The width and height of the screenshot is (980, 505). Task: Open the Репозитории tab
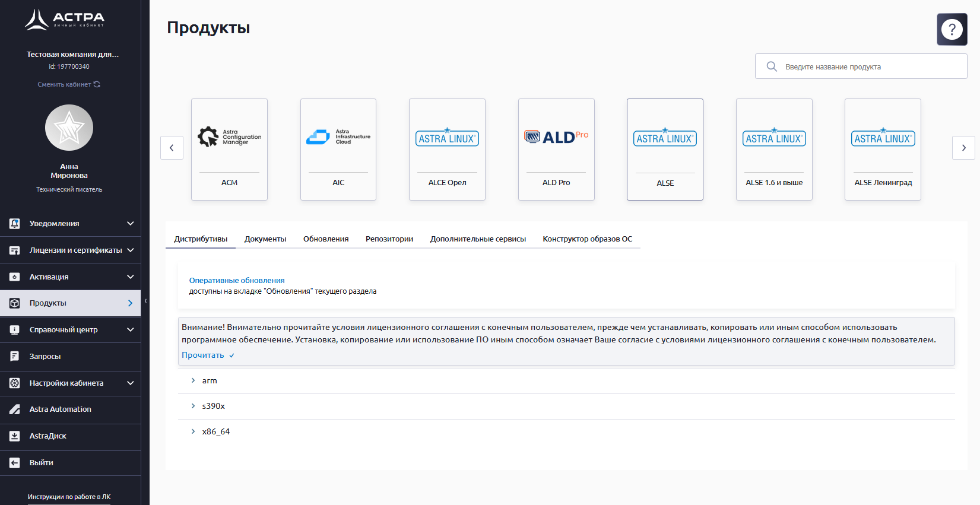point(389,239)
